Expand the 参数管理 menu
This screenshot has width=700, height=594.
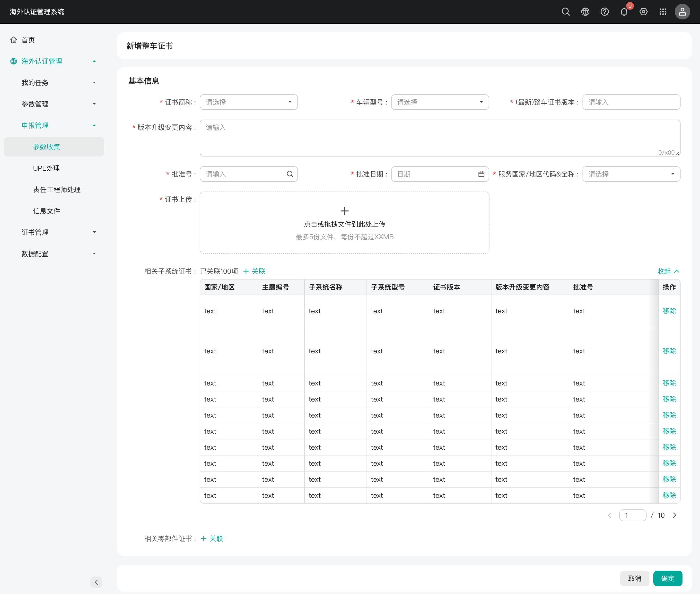[54, 104]
